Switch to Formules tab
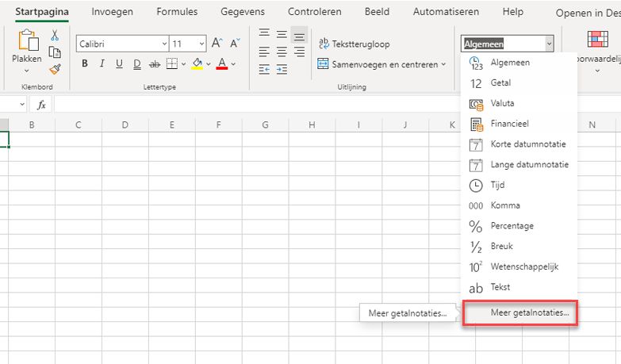Screen dimensions: 621x364 pos(177,12)
